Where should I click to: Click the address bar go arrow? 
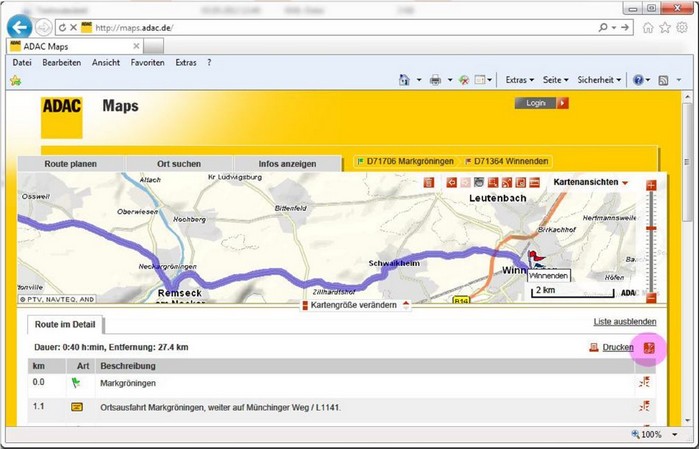tap(625, 28)
